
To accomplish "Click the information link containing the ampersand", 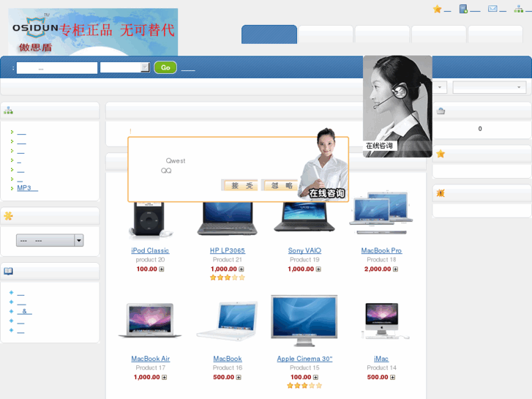I will point(24,311).
